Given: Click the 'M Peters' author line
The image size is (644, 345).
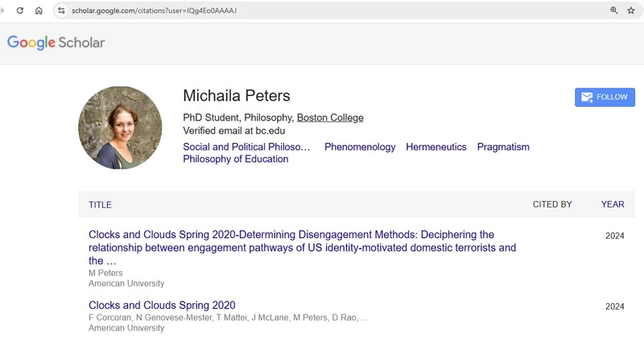Looking at the screenshot, I should pos(105,273).
